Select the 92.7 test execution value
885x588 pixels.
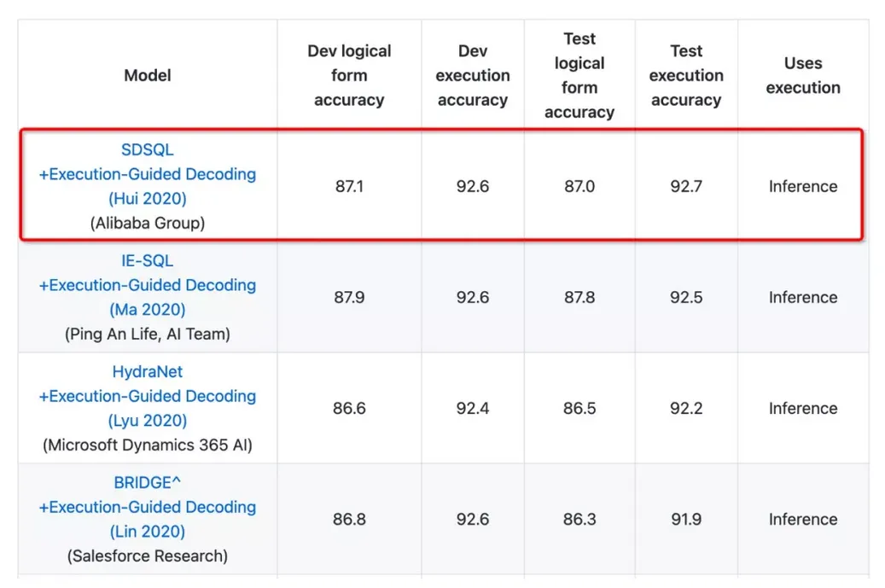686,186
